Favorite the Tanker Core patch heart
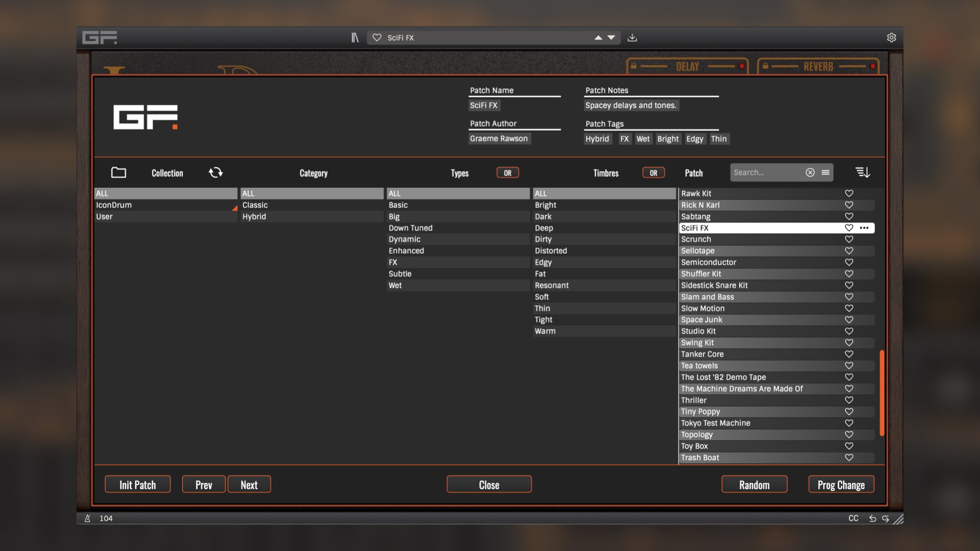980x551 pixels. (x=849, y=354)
